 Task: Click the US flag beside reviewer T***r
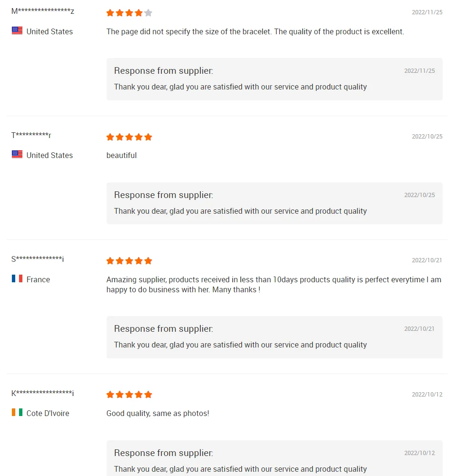17,155
